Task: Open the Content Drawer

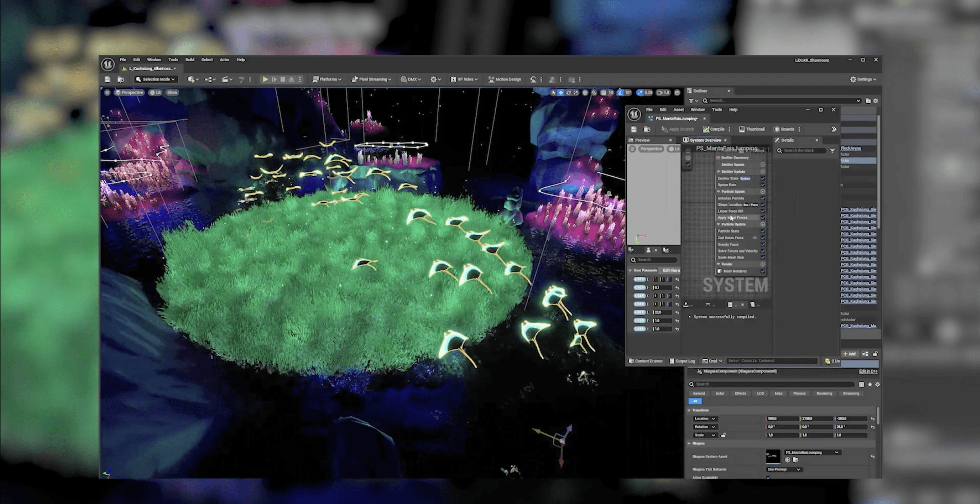Action: click(x=646, y=361)
